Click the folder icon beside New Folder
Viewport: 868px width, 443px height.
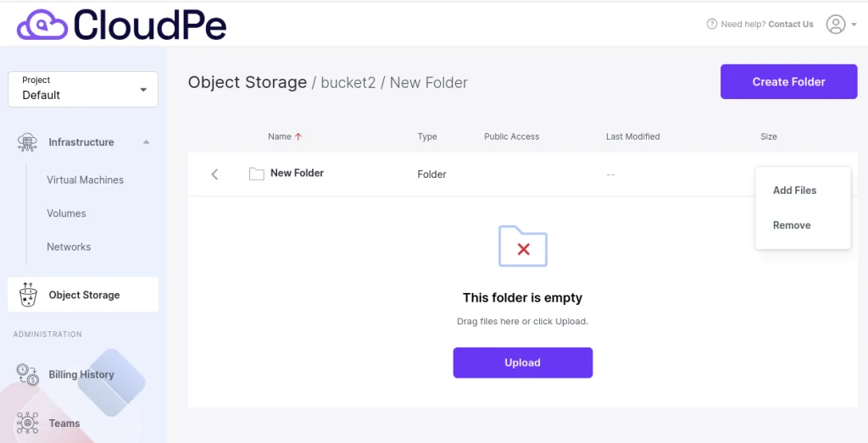pos(256,174)
